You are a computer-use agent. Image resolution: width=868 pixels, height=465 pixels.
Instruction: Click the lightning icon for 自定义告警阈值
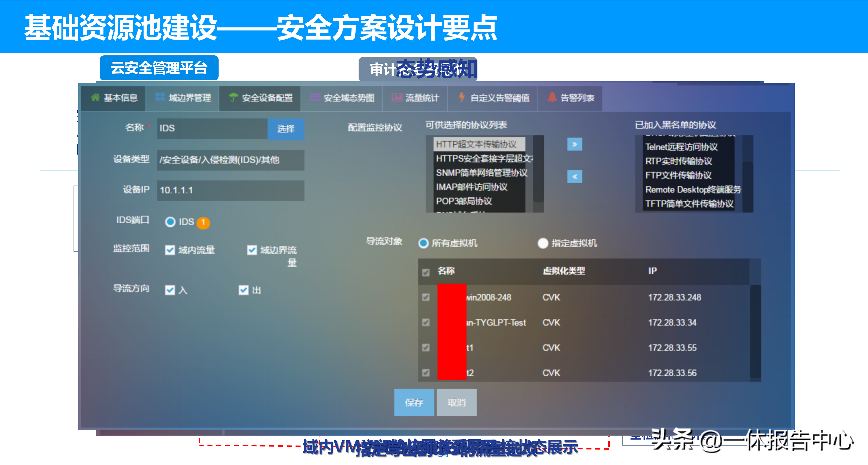tap(462, 97)
